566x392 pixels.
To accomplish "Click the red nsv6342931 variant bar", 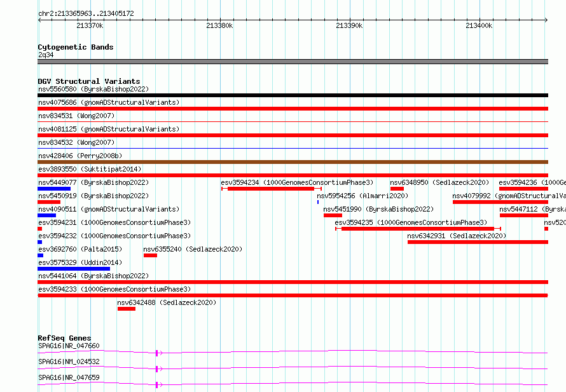I will tap(478, 242).
